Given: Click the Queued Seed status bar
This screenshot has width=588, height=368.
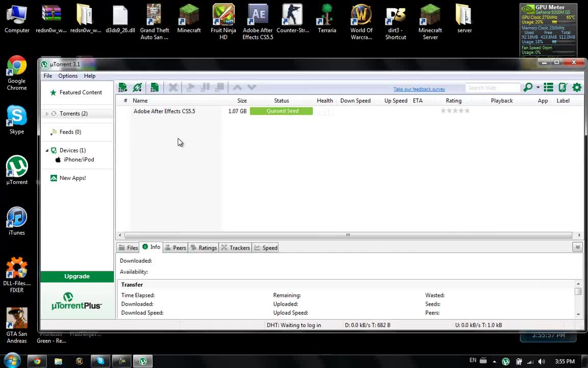Looking at the screenshot, I should click(281, 111).
